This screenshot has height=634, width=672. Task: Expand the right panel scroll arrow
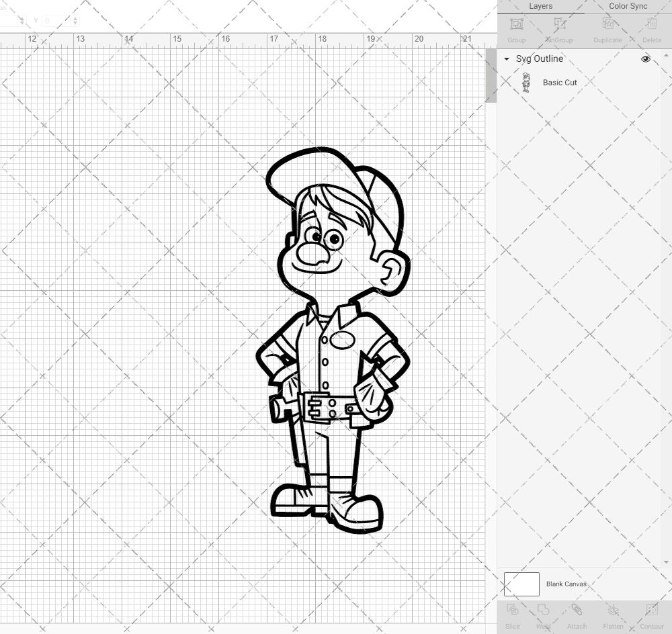666,55
